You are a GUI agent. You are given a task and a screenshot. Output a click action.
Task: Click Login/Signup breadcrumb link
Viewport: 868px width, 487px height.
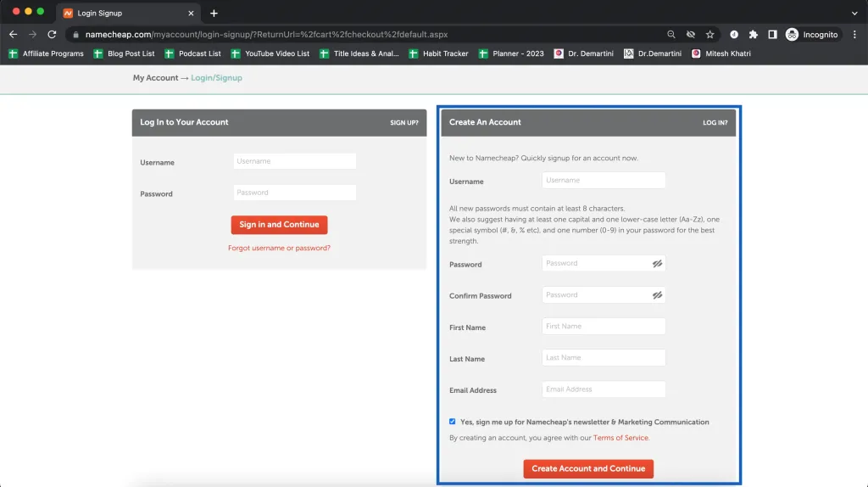(216, 78)
